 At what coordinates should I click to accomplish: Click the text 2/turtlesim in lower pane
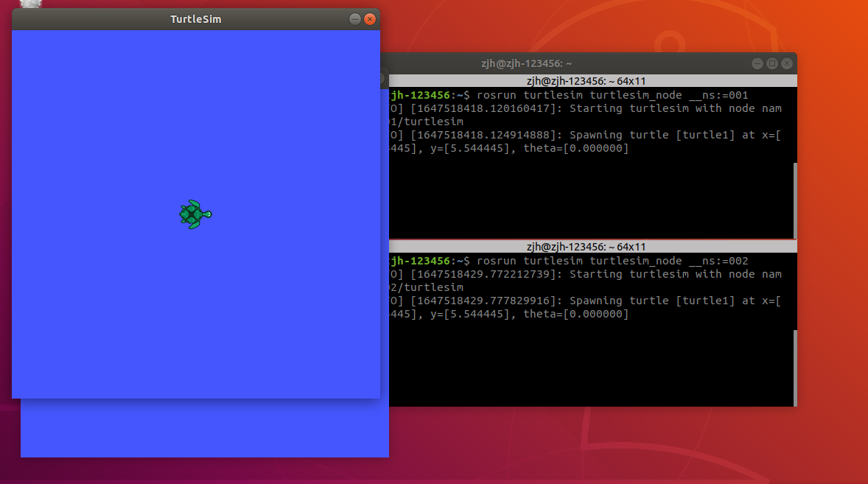[x=426, y=287]
